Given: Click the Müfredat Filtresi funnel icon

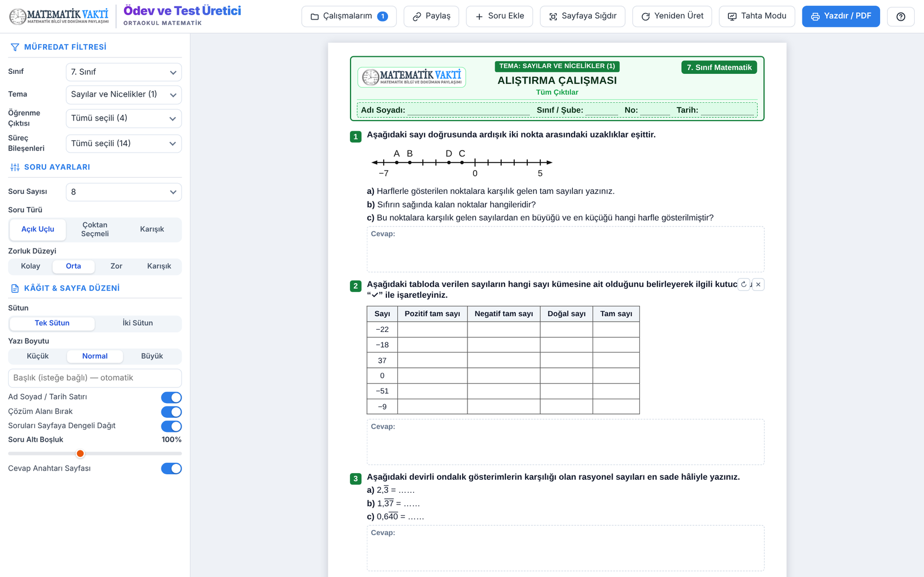Looking at the screenshot, I should [x=15, y=47].
